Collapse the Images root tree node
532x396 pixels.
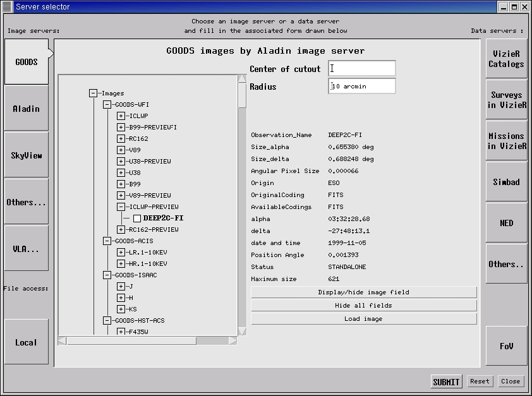[93, 93]
